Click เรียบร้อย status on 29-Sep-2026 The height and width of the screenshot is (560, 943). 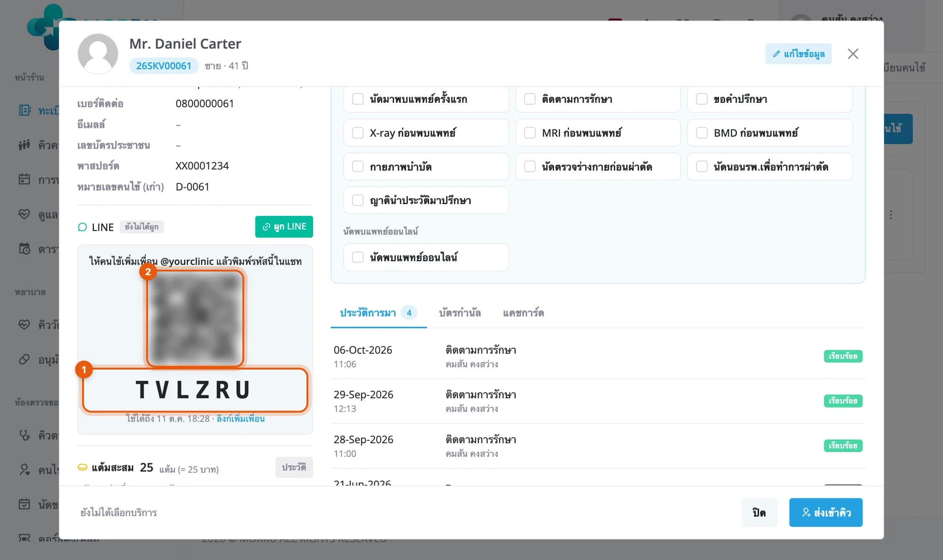(x=843, y=401)
